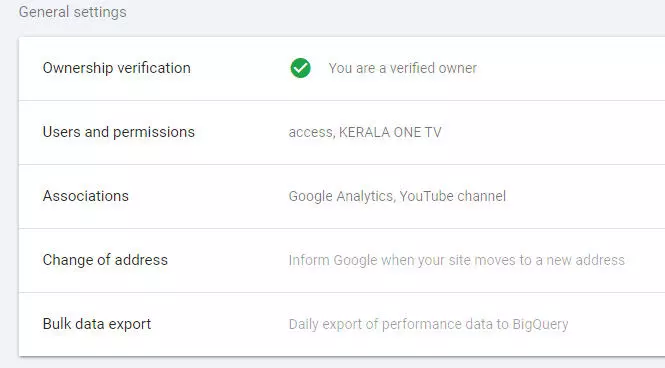The height and width of the screenshot is (368, 665).
Task: Open the Associations settings row
Action: point(342,197)
